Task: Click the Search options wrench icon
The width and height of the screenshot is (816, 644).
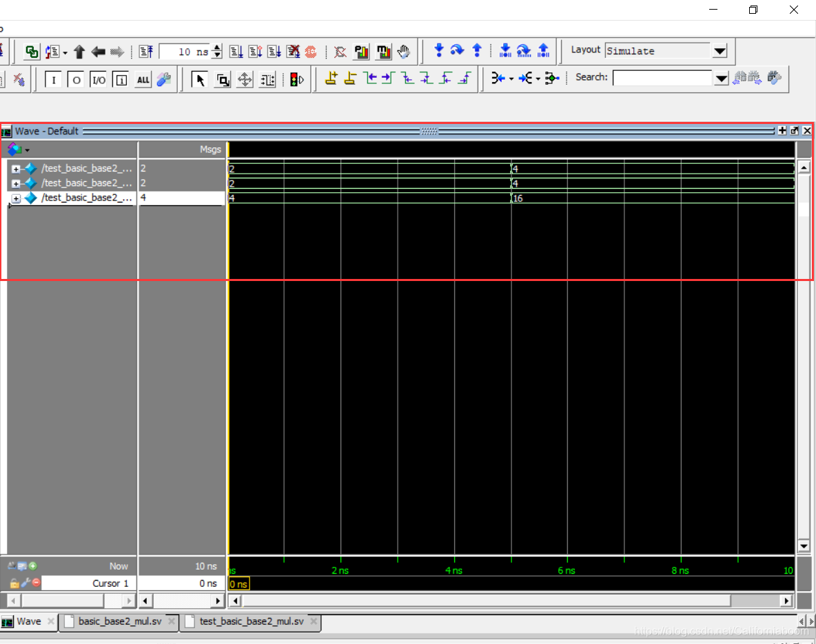Action: [775, 78]
